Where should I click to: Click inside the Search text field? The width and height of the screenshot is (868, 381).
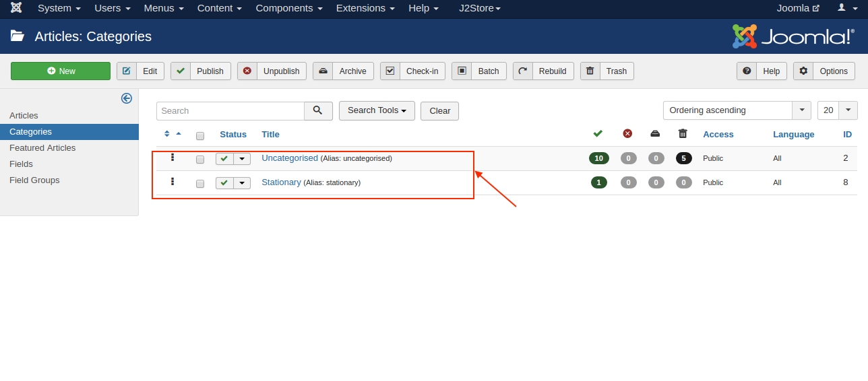(x=230, y=111)
